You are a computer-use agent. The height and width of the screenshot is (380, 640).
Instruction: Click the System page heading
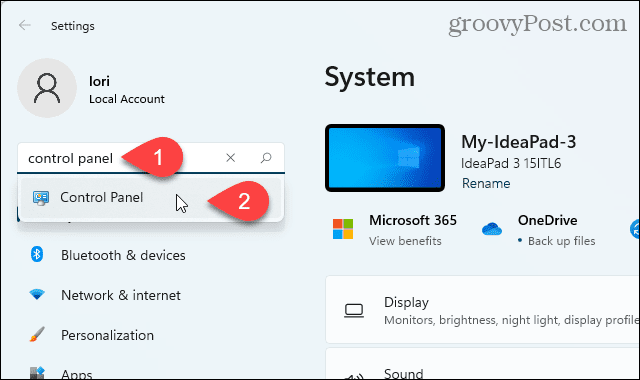tap(369, 77)
